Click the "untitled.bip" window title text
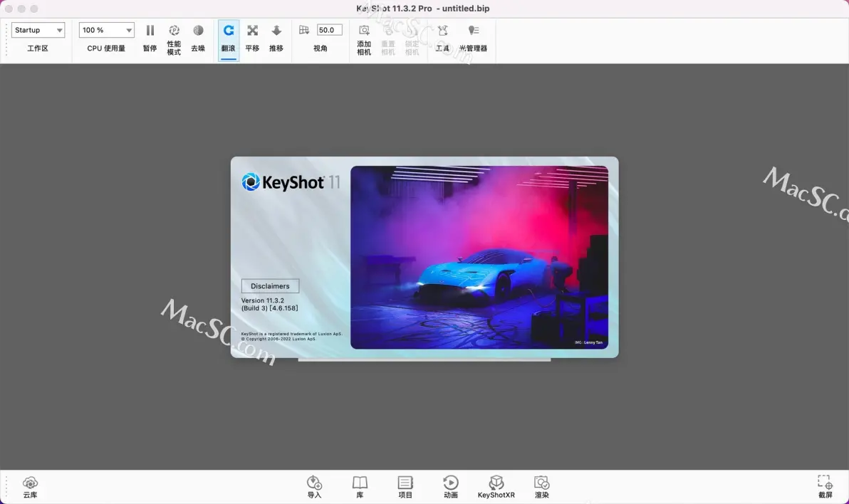Screen dimensions: 849x504 pyautogui.click(x=466, y=8)
